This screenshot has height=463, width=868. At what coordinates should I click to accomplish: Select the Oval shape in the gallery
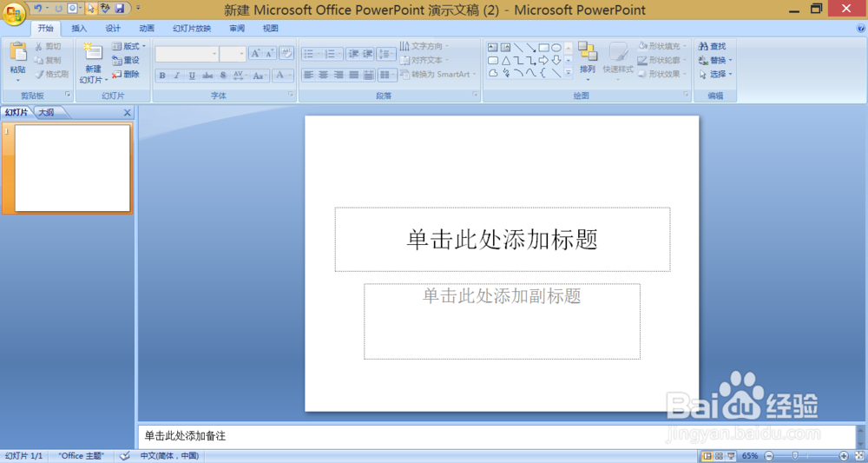point(556,48)
